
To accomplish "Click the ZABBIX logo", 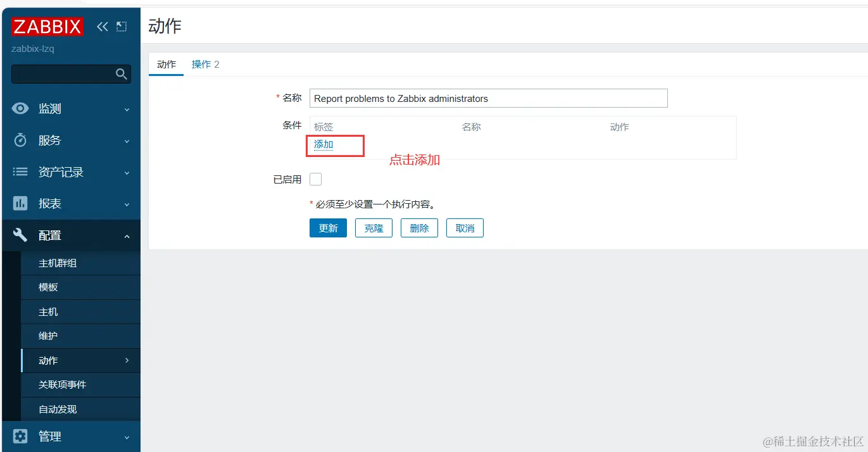I will pos(47,27).
